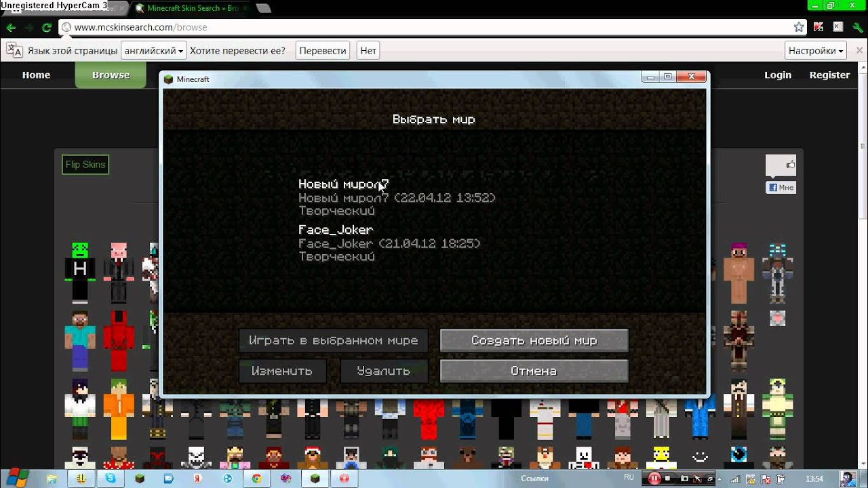The width and height of the screenshot is (868, 488).
Task: Minimize the Minecraft window
Action: tap(650, 77)
